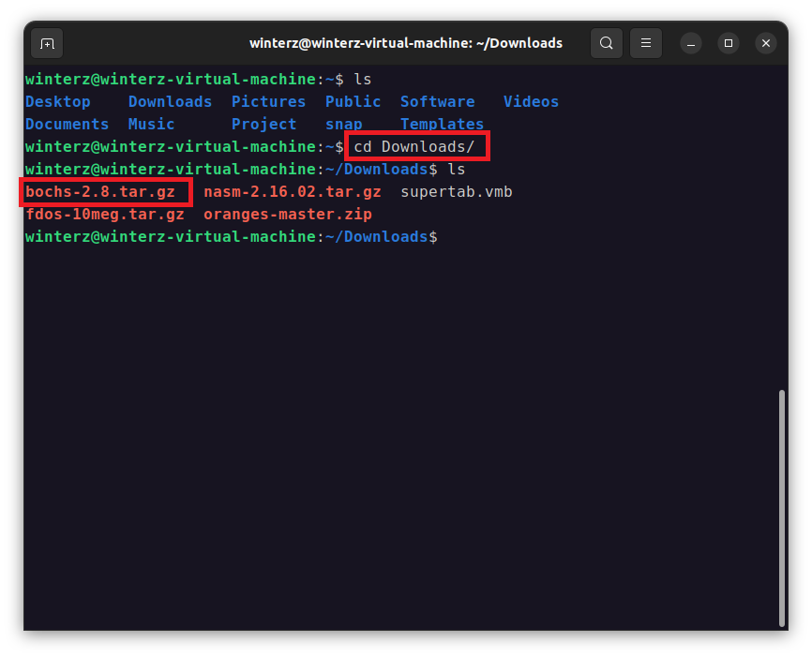Select the Pictures folder name in the listing
Screen dimensions: 812x657
click(268, 101)
